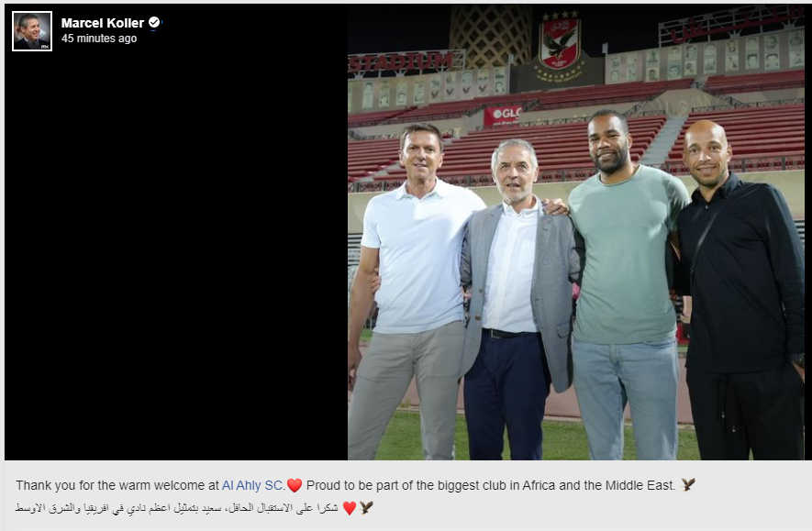Click the red GLC banner in stands

click(502, 116)
